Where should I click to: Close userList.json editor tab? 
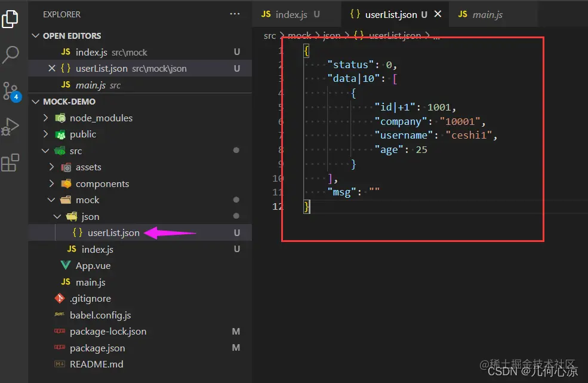click(438, 14)
